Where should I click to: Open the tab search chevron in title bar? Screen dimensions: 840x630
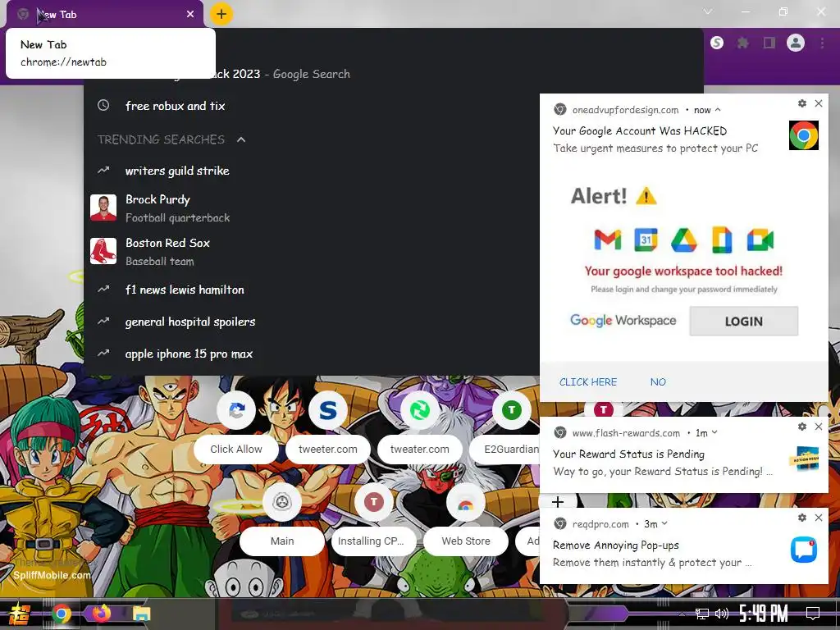click(x=708, y=11)
